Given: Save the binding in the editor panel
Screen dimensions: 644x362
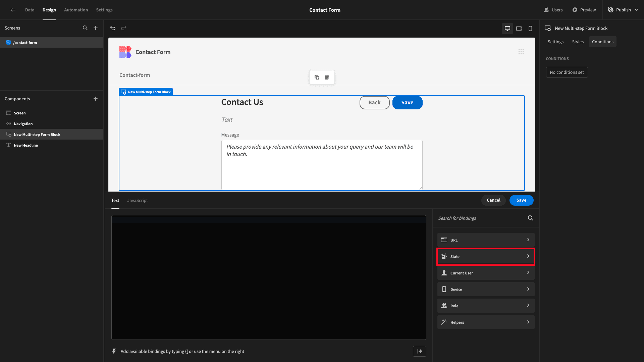Looking at the screenshot, I should [x=521, y=200].
